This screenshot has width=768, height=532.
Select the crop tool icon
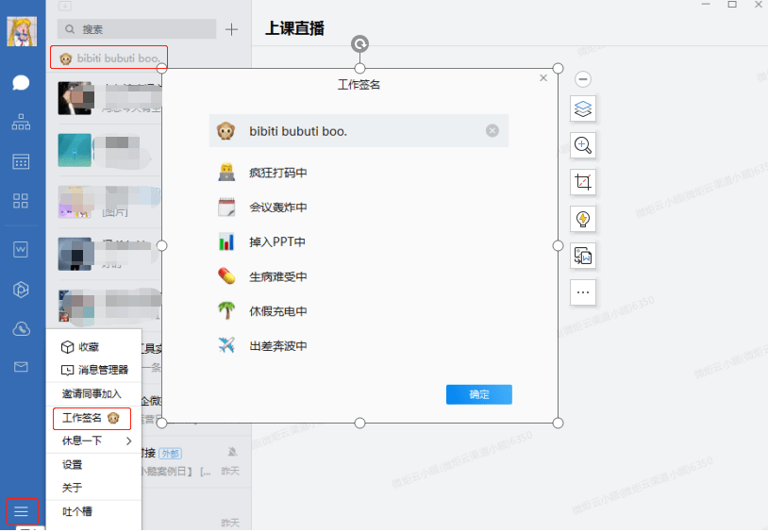coord(583,182)
